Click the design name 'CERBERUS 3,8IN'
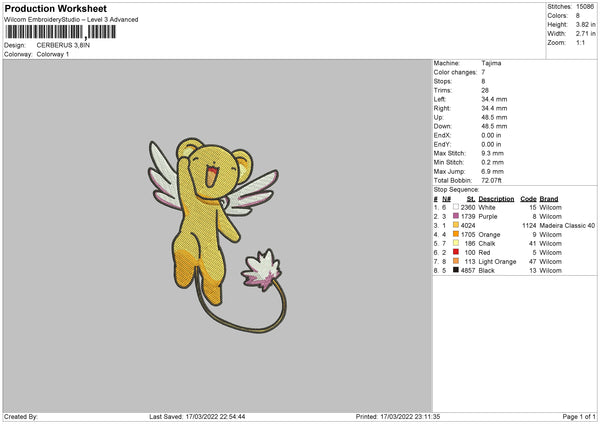This screenshot has height=424, width=600. [x=63, y=45]
